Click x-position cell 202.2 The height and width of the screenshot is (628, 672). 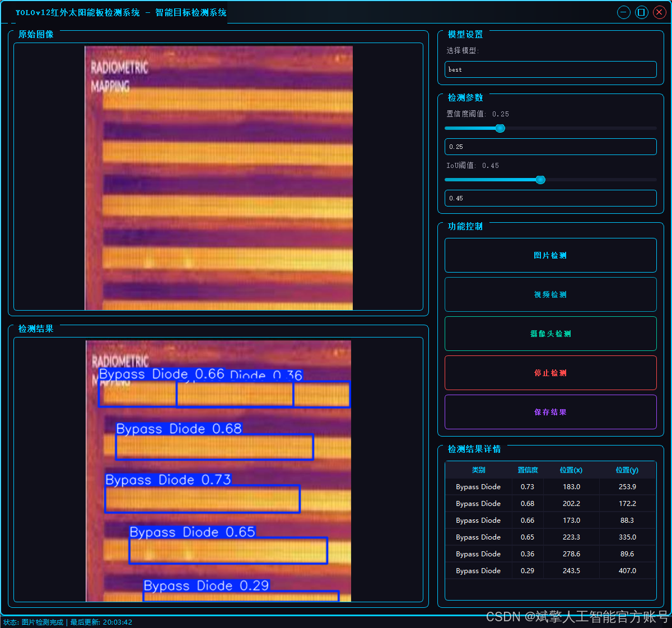(x=571, y=504)
